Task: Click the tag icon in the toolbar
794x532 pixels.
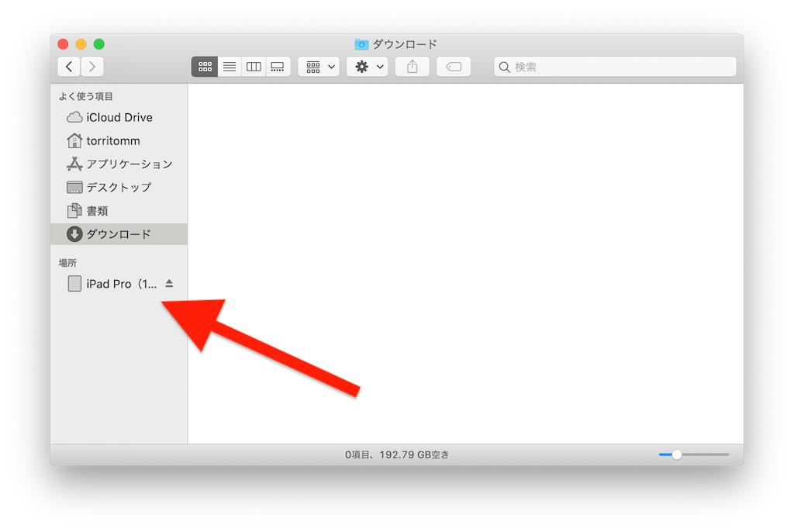Action: (x=454, y=66)
